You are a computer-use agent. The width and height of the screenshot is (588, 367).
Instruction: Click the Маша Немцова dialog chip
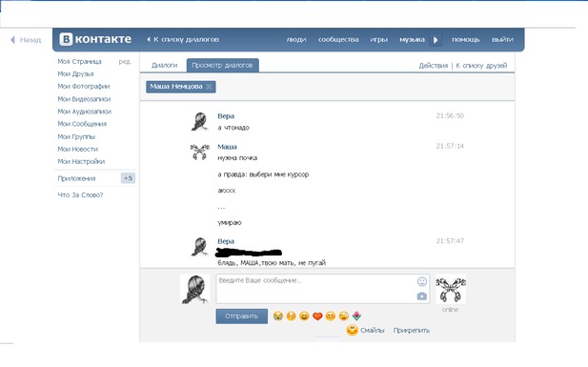[181, 87]
